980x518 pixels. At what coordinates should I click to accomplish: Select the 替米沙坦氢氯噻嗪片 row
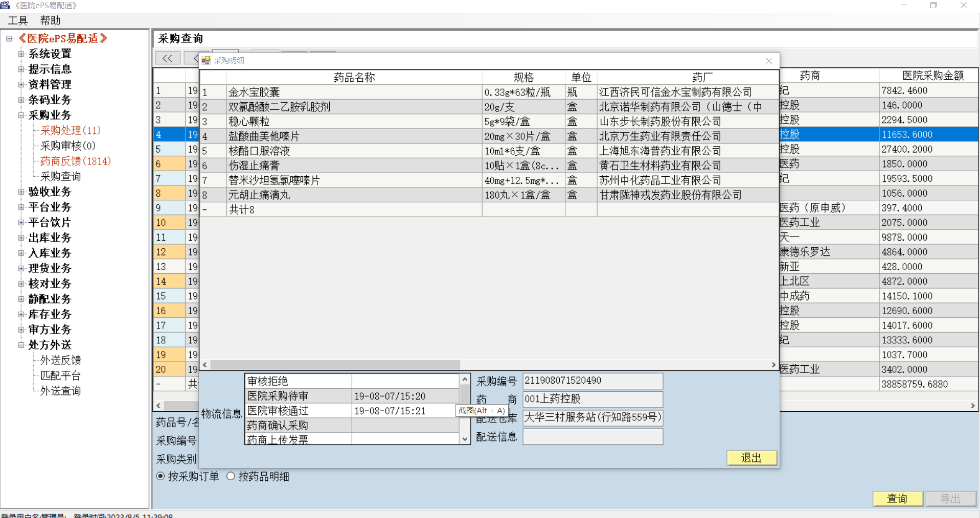tap(489, 180)
